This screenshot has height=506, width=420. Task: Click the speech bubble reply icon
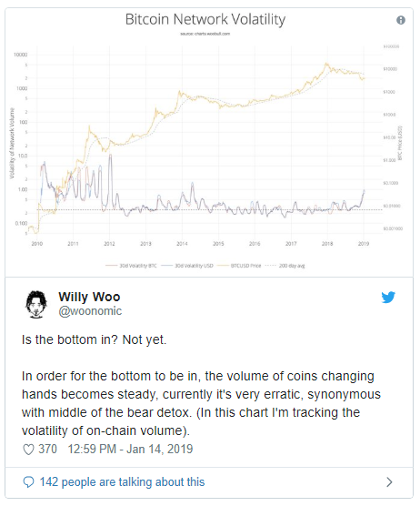[28, 482]
